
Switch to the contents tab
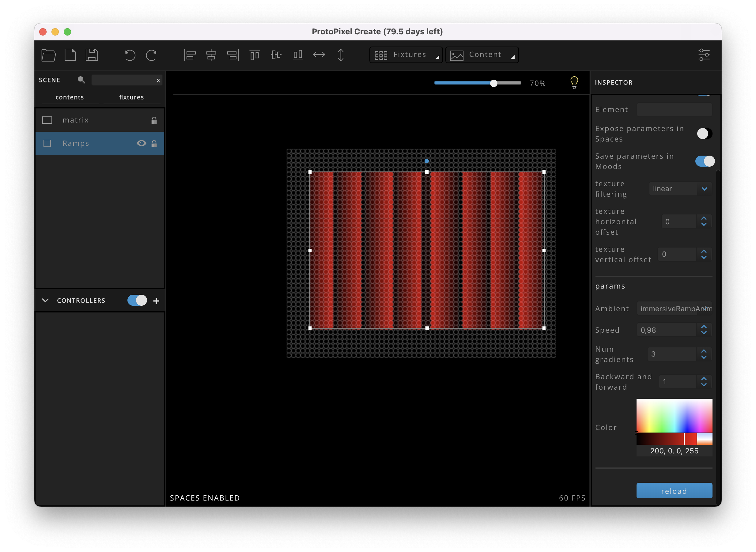click(70, 97)
